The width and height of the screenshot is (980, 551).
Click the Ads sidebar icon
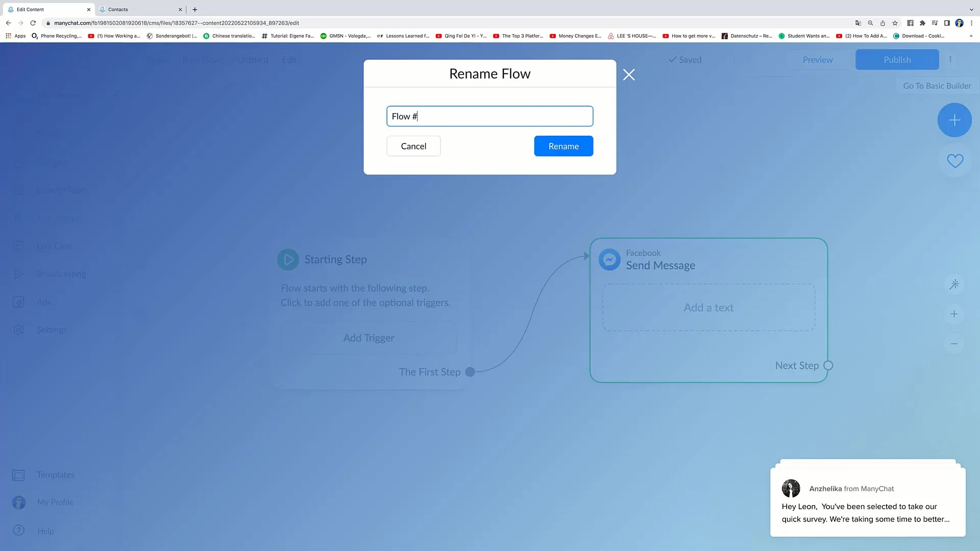[x=18, y=300]
